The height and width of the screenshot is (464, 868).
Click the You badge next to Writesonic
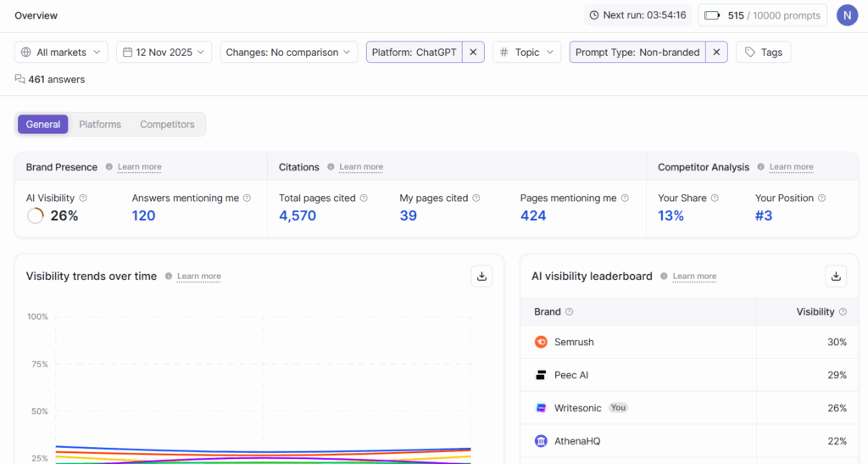point(618,408)
